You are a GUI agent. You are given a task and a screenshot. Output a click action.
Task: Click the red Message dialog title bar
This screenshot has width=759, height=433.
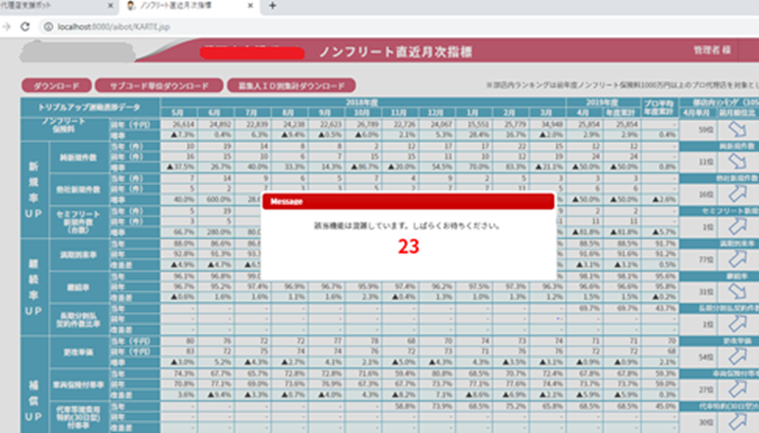click(408, 201)
